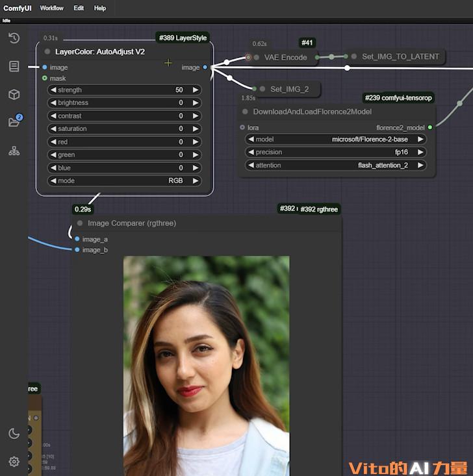Open the microsoft/Florence-2-base model combo
The image size is (473, 476).
pos(336,140)
